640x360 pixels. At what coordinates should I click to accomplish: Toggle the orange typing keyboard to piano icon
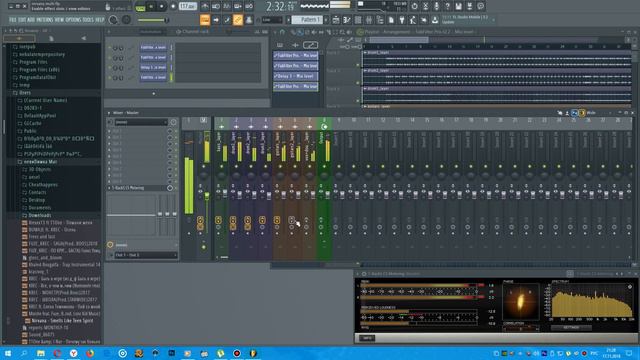click(x=205, y=20)
